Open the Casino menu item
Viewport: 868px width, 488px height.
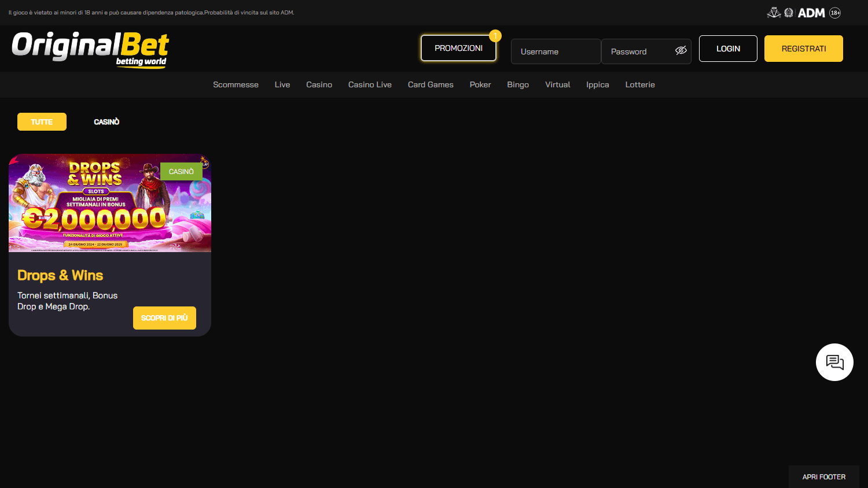(x=319, y=84)
